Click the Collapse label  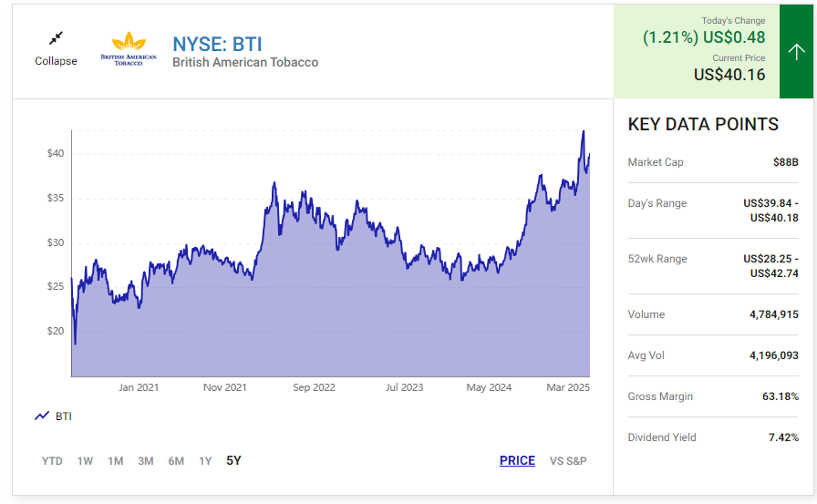click(56, 61)
